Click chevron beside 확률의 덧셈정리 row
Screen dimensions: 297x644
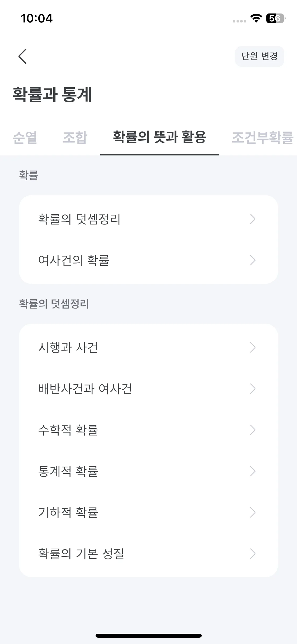253,219
